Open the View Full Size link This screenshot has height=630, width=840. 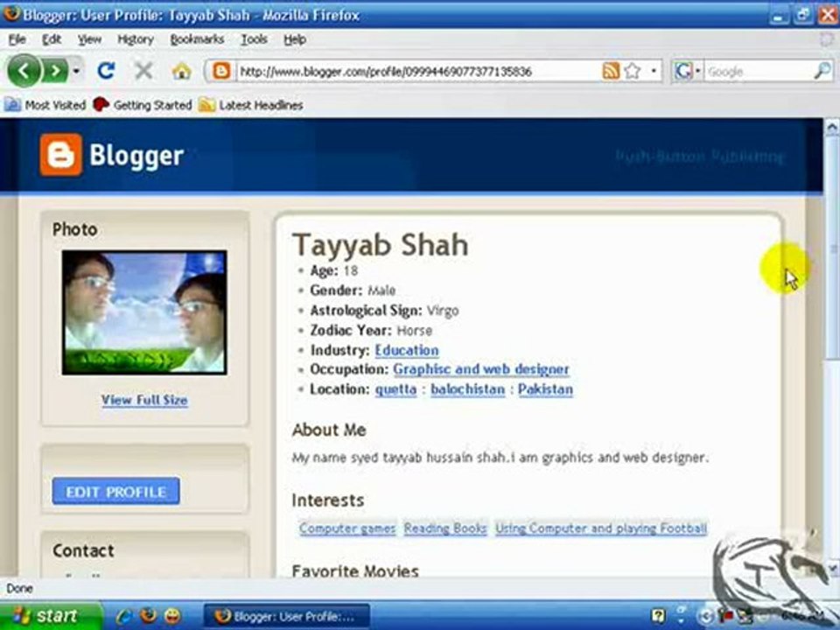click(x=144, y=400)
